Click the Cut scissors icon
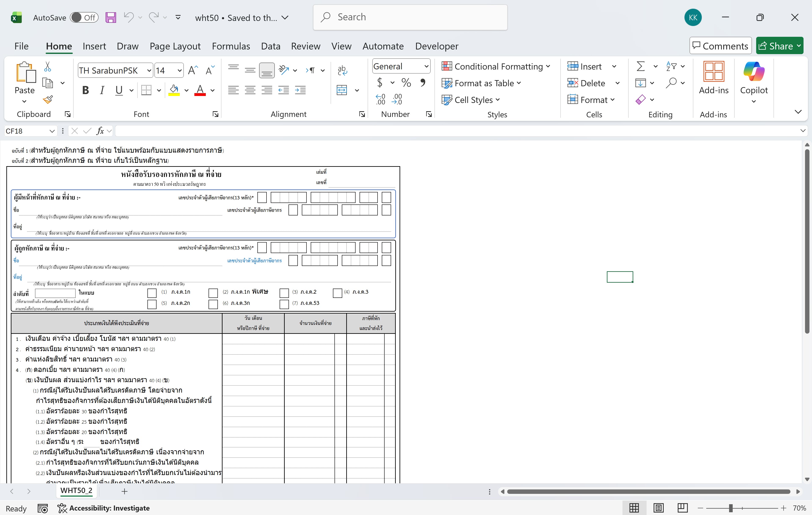 [48, 66]
